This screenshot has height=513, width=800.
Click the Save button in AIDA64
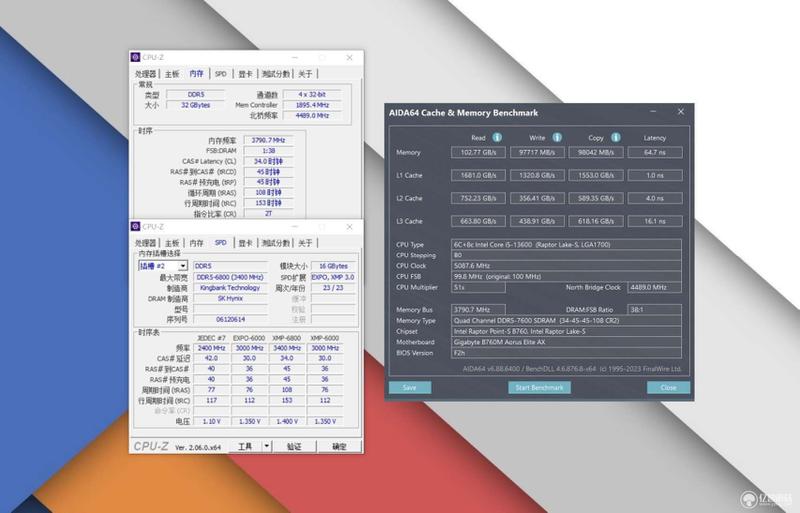410,387
